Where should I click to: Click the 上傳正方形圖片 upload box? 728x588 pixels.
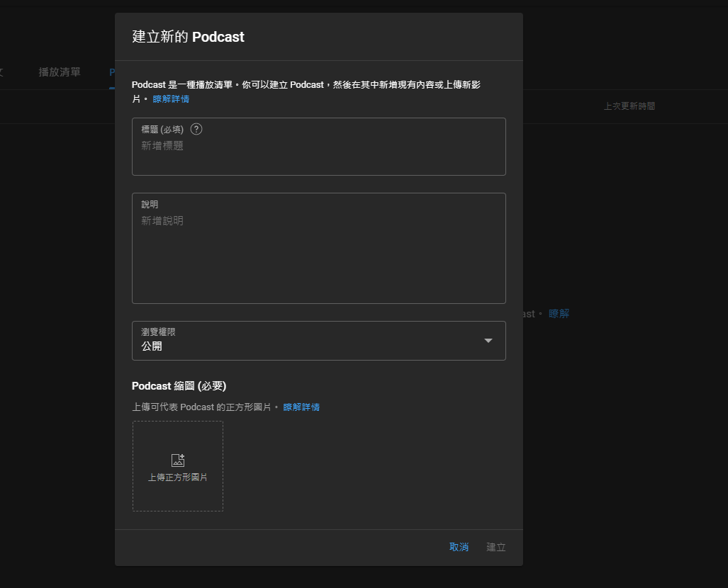click(x=178, y=466)
